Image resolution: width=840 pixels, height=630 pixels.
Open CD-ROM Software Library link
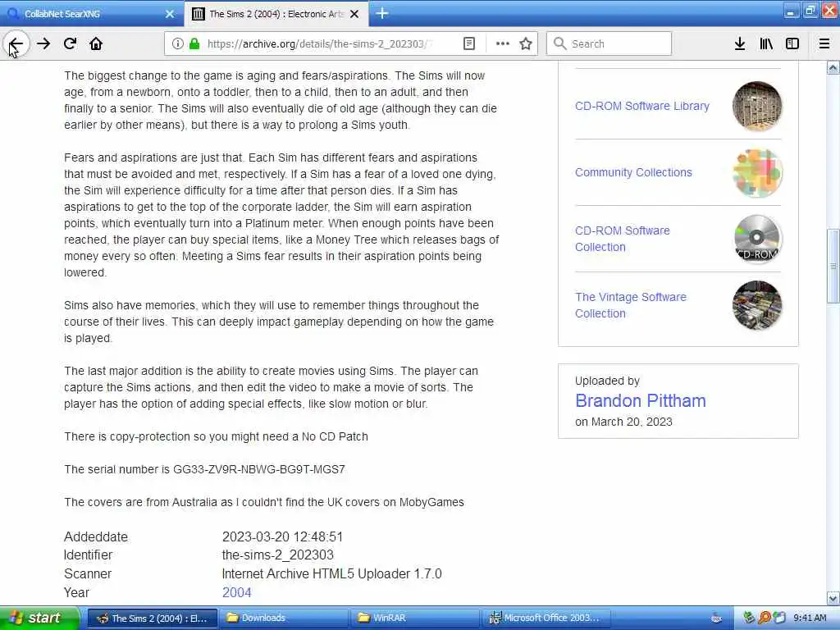point(641,106)
